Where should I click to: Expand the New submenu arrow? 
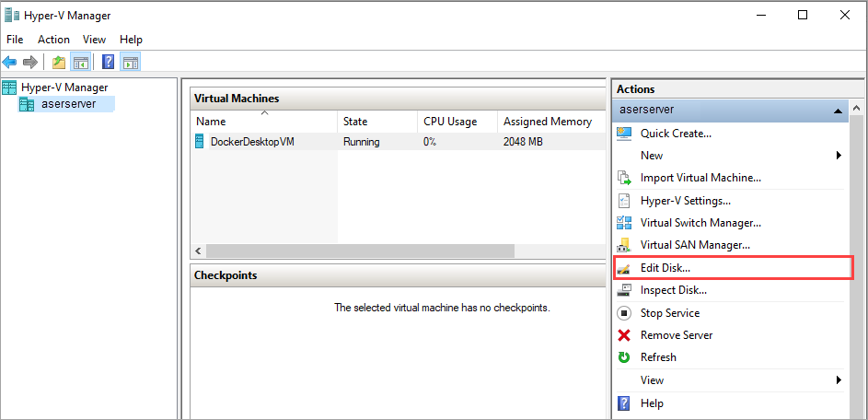click(x=839, y=156)
